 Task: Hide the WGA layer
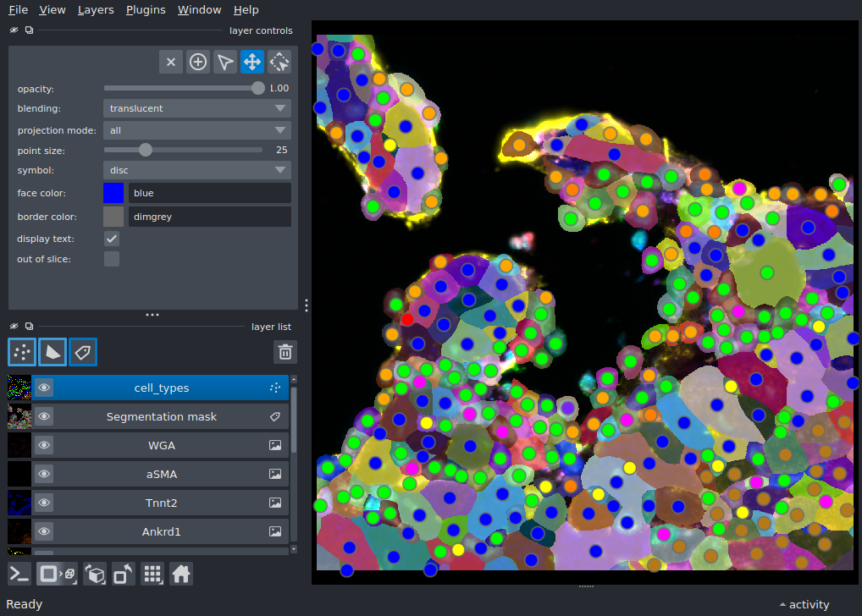point(44,445)
